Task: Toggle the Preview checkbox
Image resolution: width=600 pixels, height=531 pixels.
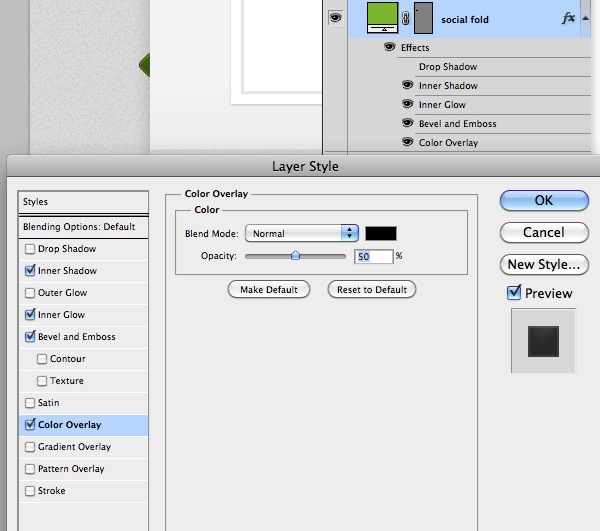Action: (x=514, y=293)
